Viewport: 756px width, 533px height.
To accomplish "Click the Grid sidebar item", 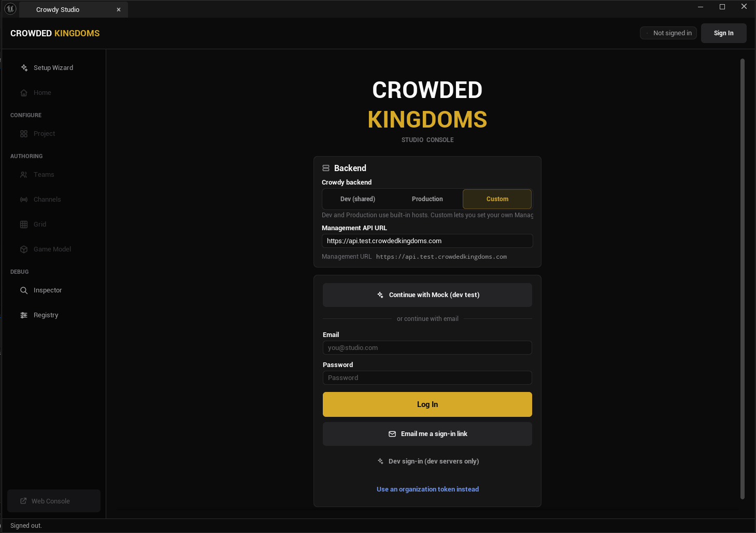I will tap(54, 225).
